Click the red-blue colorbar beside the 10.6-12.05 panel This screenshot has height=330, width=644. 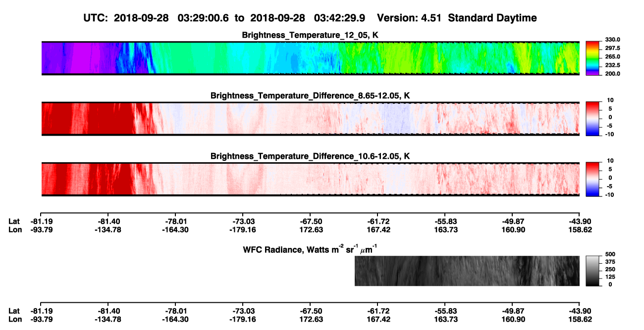[x=593, y=179]
